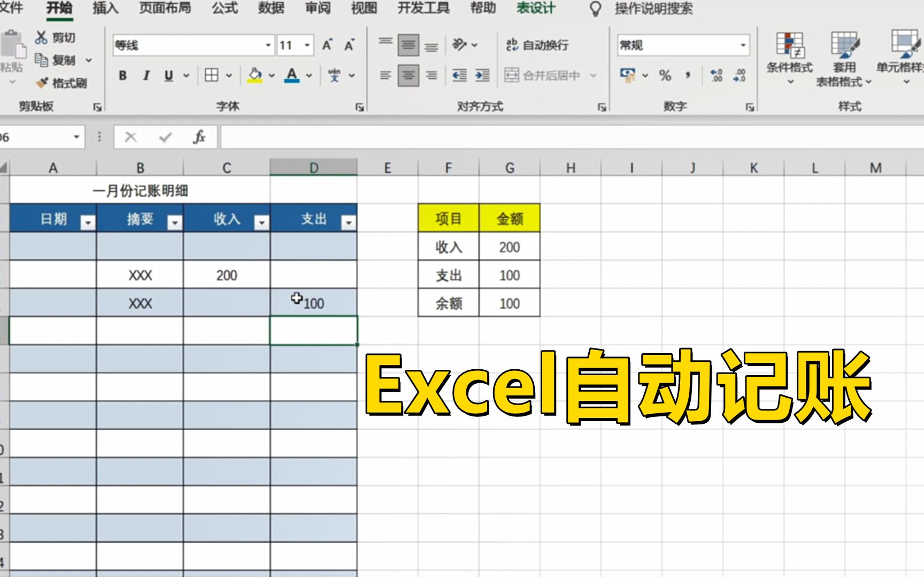Image resolution: width=924 pixels, height=578 pixels.
Task: Open the font size 11 dropdown
Action: tap(307, 45)
